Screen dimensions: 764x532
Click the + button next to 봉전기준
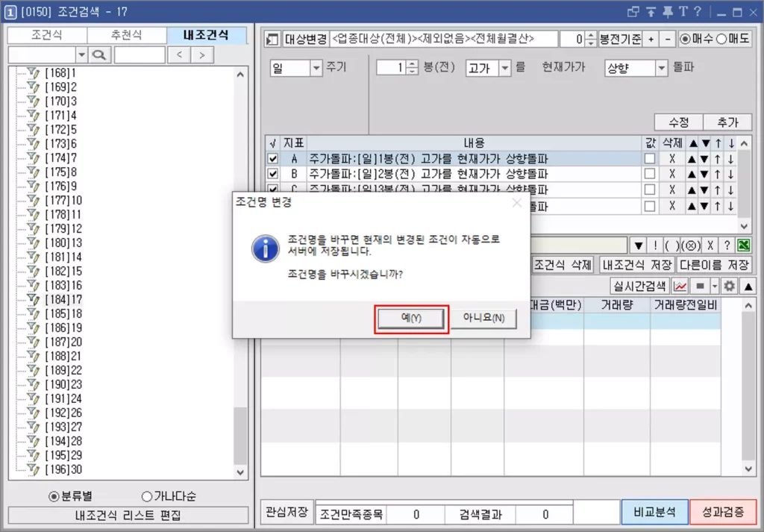tap(651, 39)
